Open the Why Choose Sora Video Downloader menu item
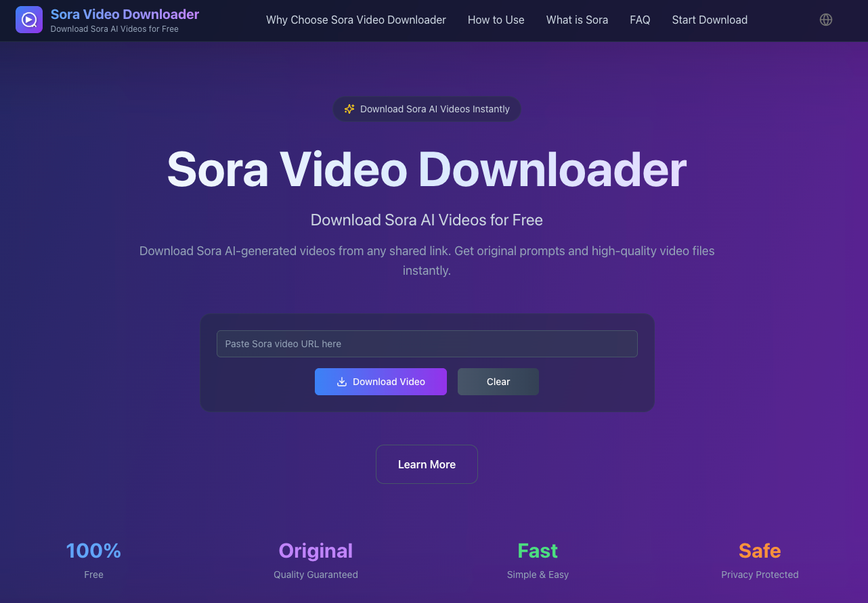 [x=356, y=20]
